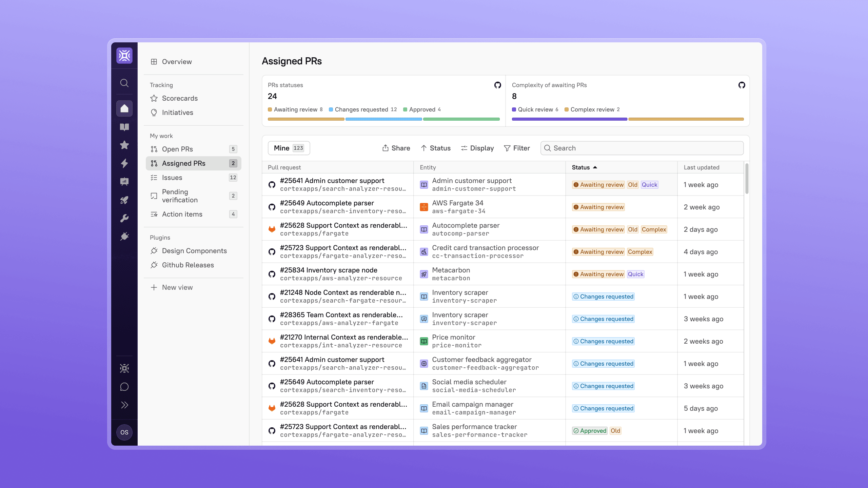Expand the sidebar with the double chevron icon

pyautogui.click(x=124, y=405)
